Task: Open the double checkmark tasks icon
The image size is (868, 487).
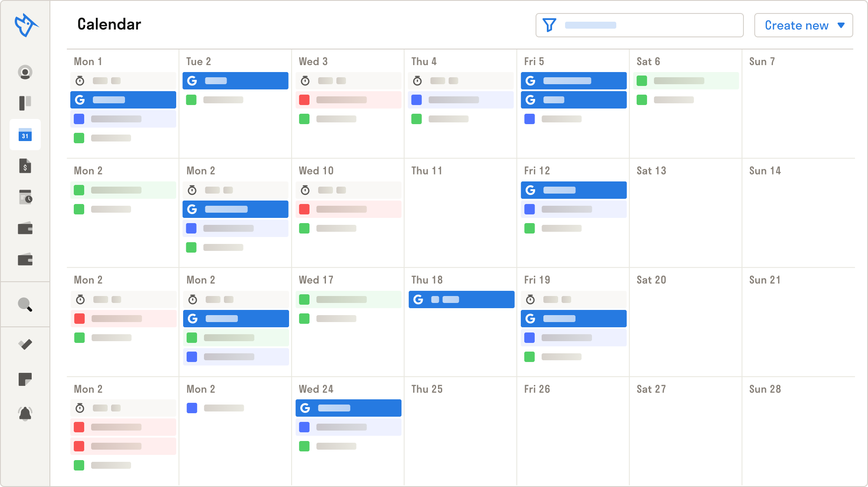Action: click(x=25, y=345)
